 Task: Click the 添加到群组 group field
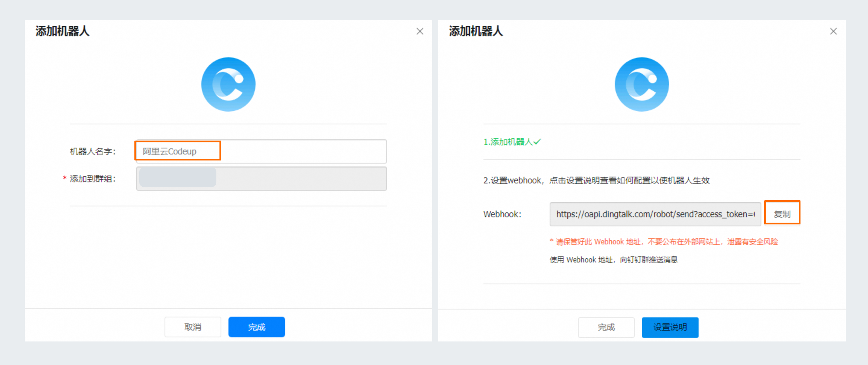(261, 179)
